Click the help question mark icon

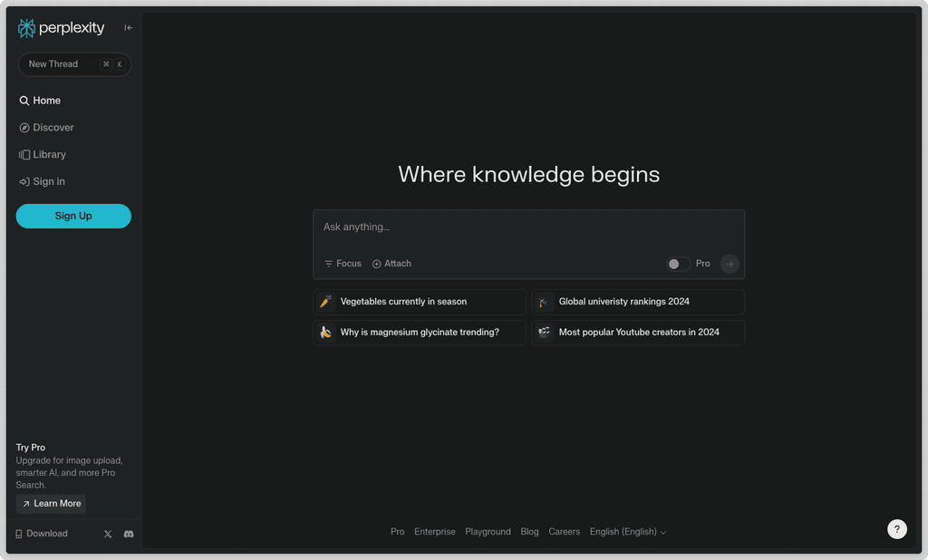[x=896, y=528]
